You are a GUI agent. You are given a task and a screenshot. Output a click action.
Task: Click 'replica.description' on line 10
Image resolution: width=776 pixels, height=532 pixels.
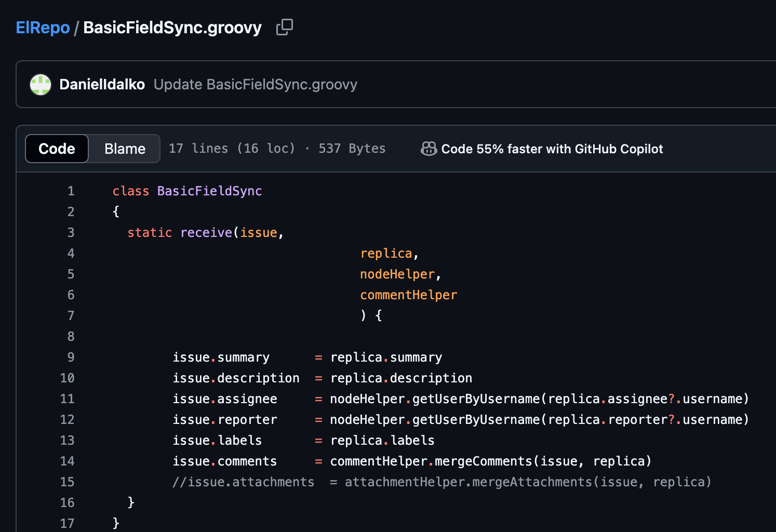(402, 378)
